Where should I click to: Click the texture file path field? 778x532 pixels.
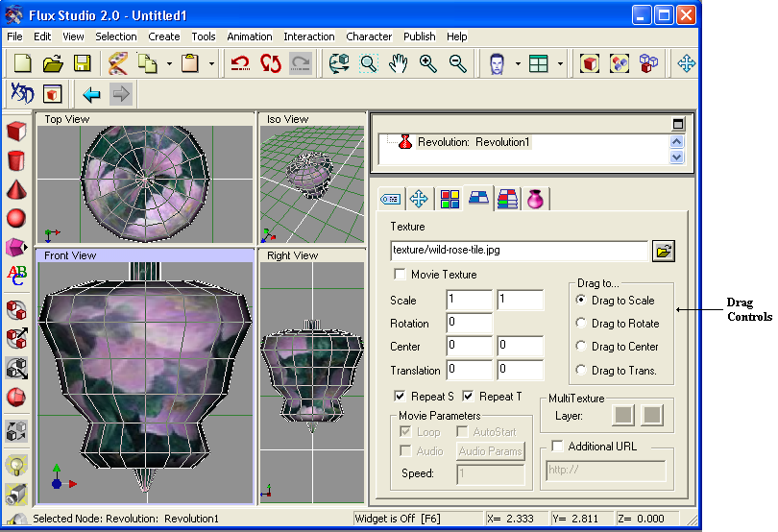(x=519, y=251)
